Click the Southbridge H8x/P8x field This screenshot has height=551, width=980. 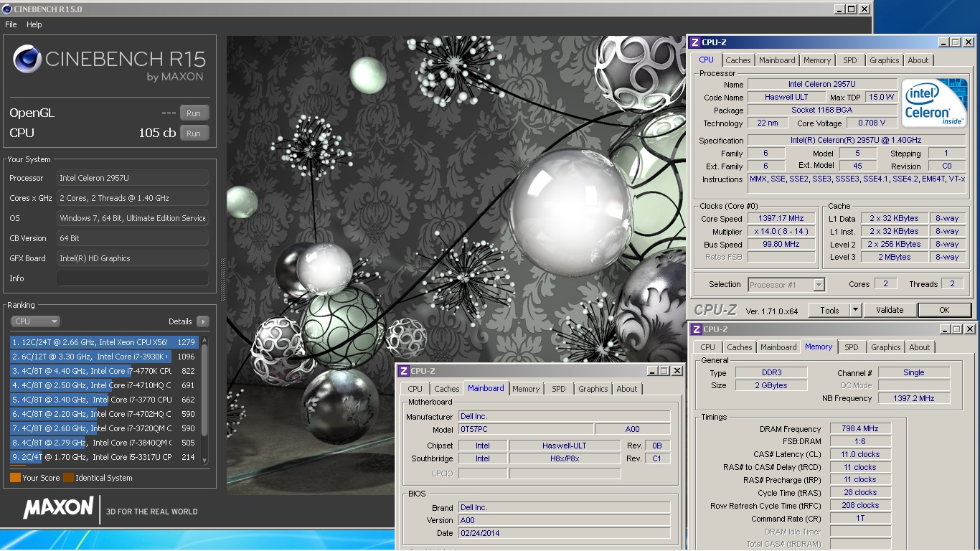(x=565, y=458)
